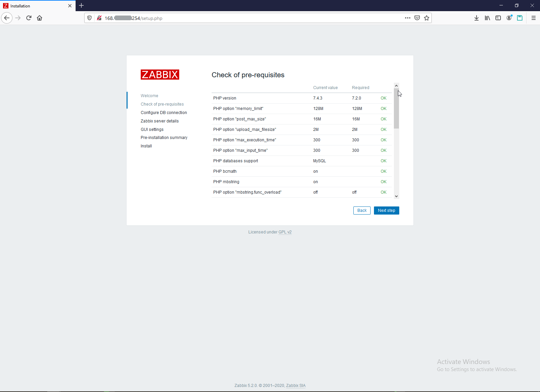Click PHP option "post_max_size" row label
The height and width of the screenshot is (392, 540).
click(240, 119)
